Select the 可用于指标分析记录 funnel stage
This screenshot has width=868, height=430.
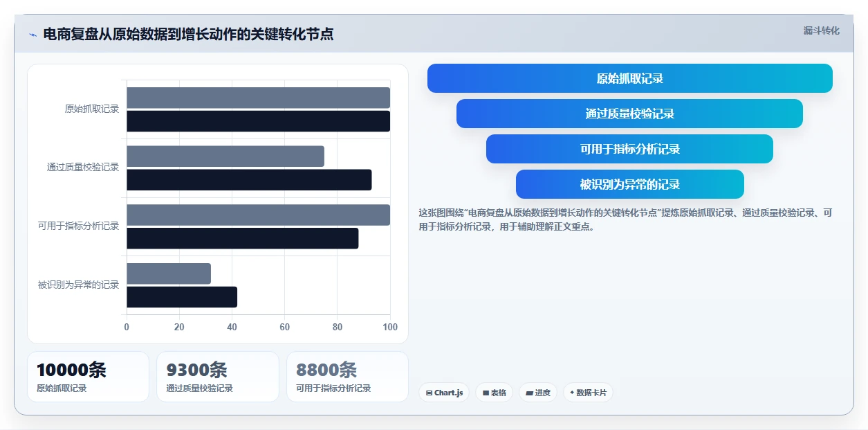click(x=630, y=149)
